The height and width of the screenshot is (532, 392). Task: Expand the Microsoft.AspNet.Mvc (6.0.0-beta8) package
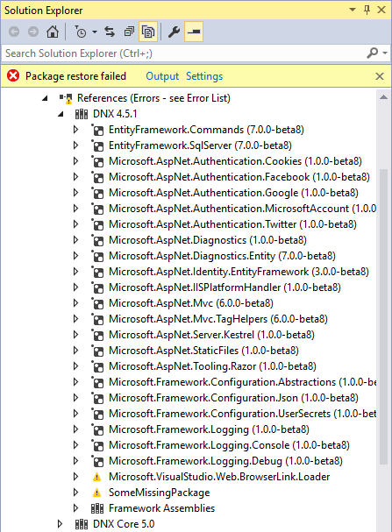click(x=75, y=303)
